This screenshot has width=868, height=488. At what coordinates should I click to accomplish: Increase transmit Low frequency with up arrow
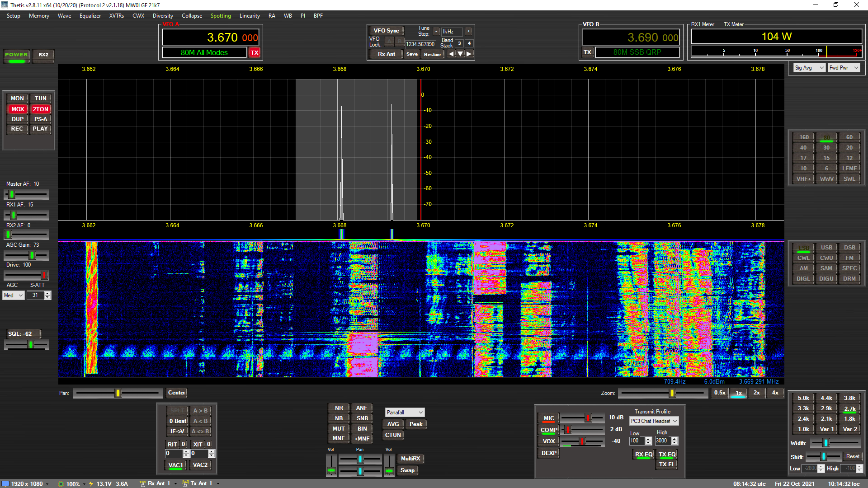[x=648, y=439]
